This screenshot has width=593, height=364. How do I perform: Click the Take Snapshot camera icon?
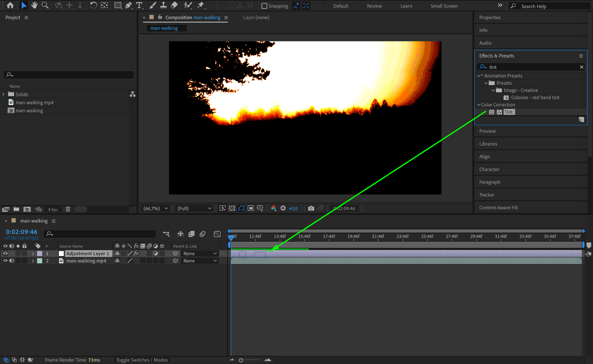311,208
